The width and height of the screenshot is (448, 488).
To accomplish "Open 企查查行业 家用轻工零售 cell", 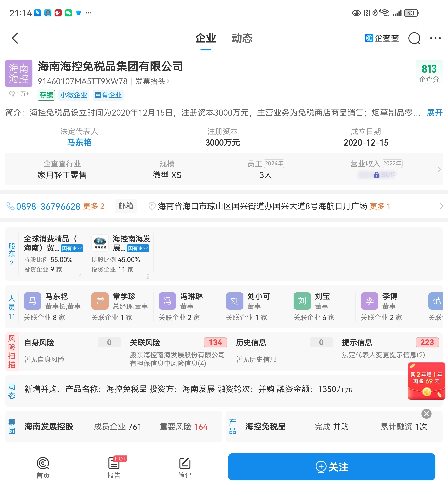I will pos(62,169).
